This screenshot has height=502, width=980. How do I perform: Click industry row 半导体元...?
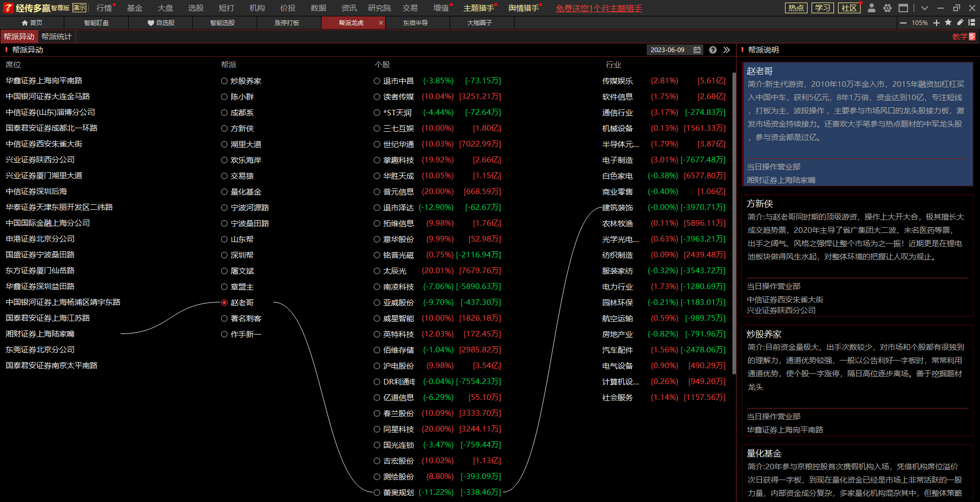(x=664, y=144)
